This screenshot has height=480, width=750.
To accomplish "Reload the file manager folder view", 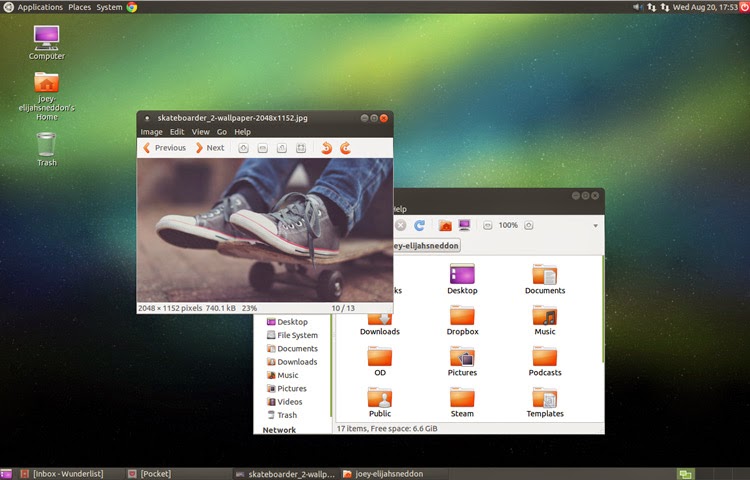I will pos(419,225).
